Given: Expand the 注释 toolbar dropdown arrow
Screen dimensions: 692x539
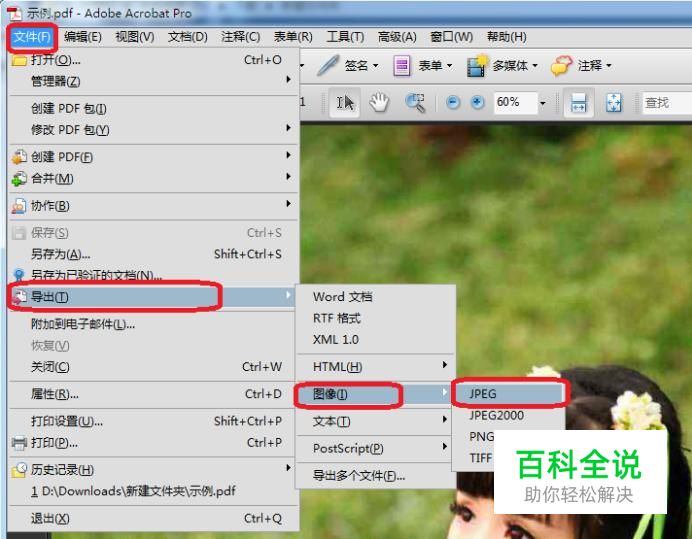Looking at the screenshot, I should coord(609,66).
